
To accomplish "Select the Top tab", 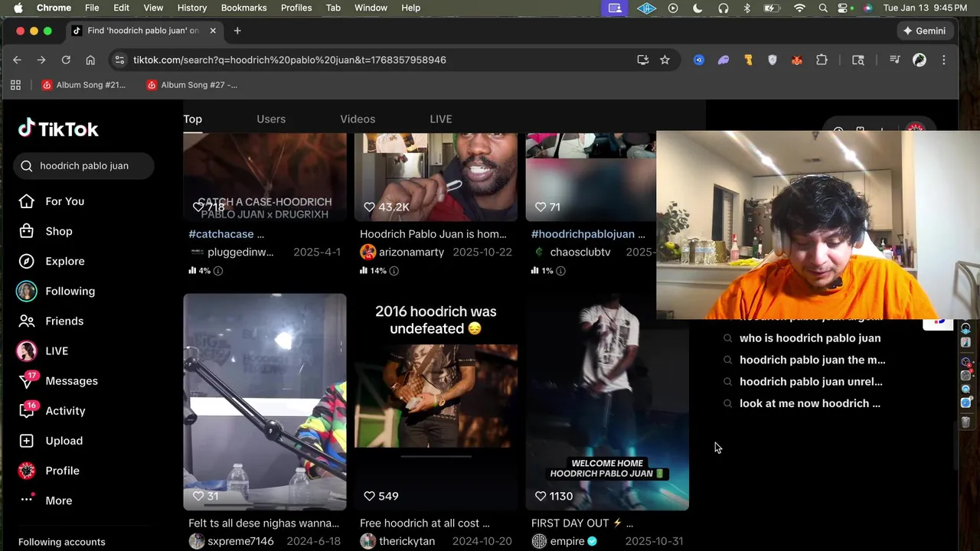I will [192, 119].
